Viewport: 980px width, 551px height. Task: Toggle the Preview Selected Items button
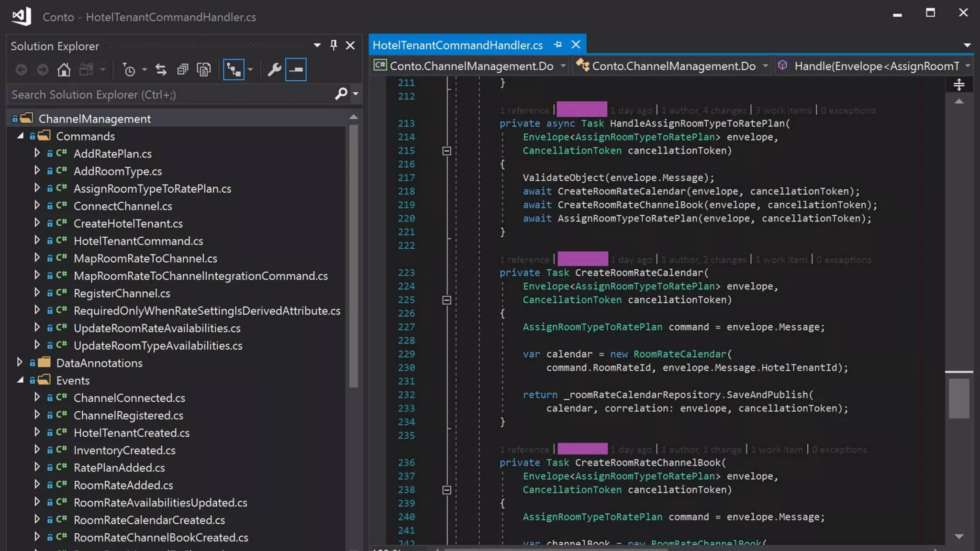[x=296, y=70]
